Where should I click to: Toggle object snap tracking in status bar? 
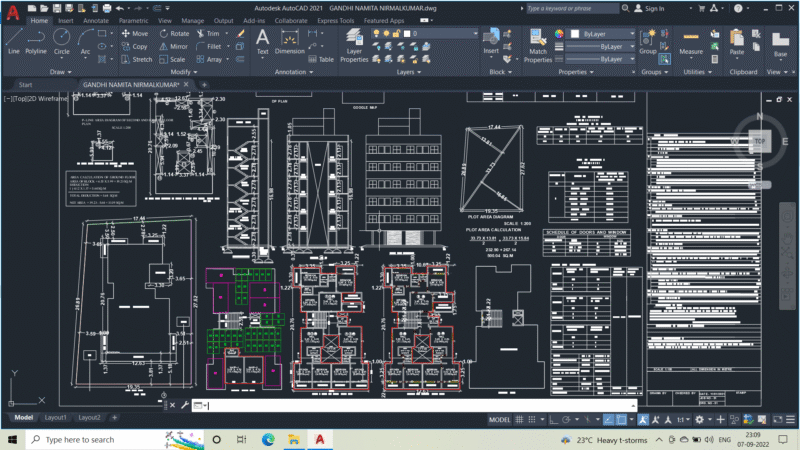608,419
